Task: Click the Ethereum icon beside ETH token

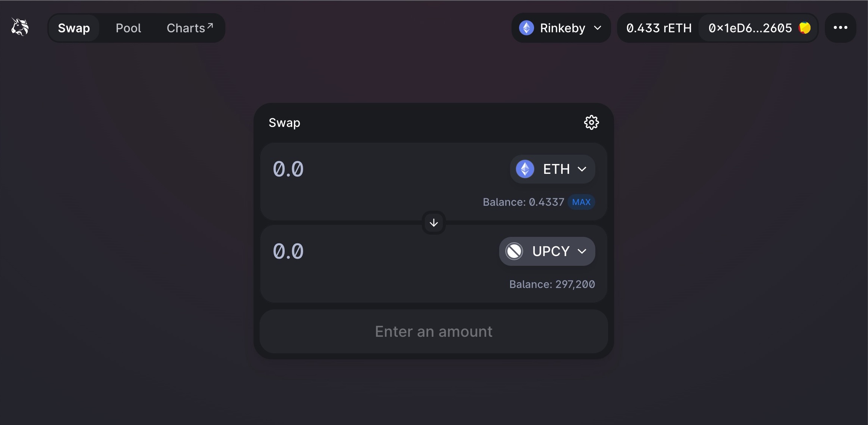Action: [x=525, y=169]
